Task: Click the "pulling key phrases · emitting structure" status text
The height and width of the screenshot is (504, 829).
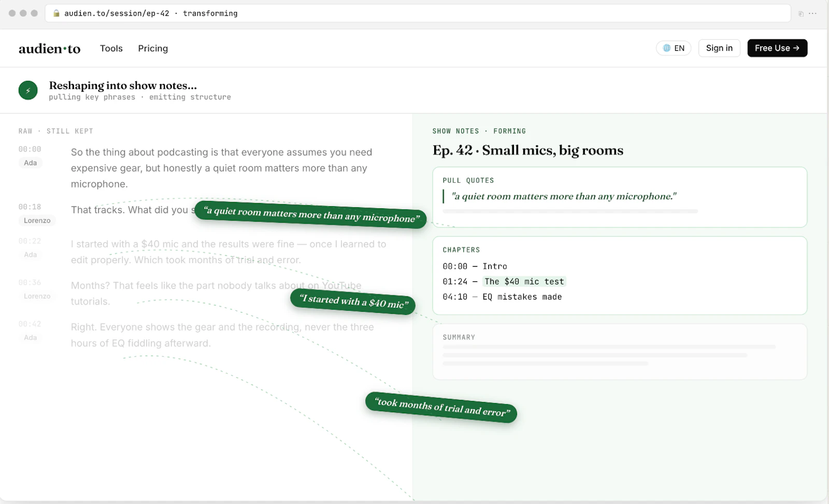Action: pyautogui.click(x=140, y=97)
